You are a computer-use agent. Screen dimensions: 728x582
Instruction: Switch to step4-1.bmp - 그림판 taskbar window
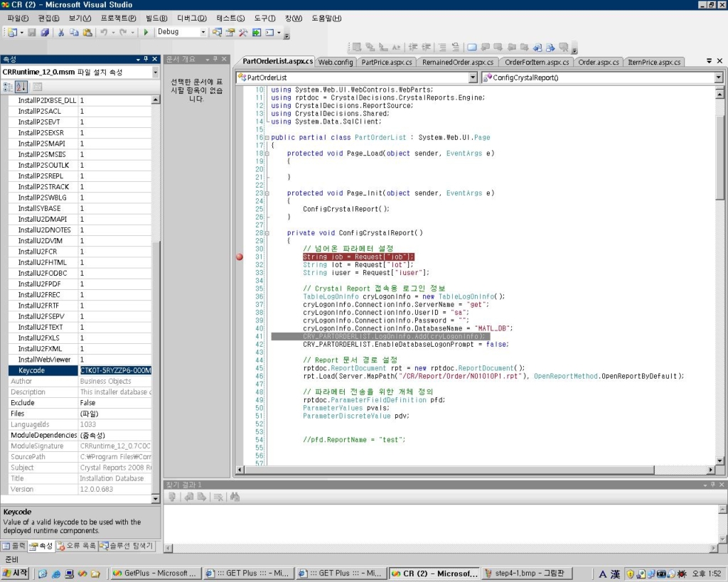(x=526, y=573)
